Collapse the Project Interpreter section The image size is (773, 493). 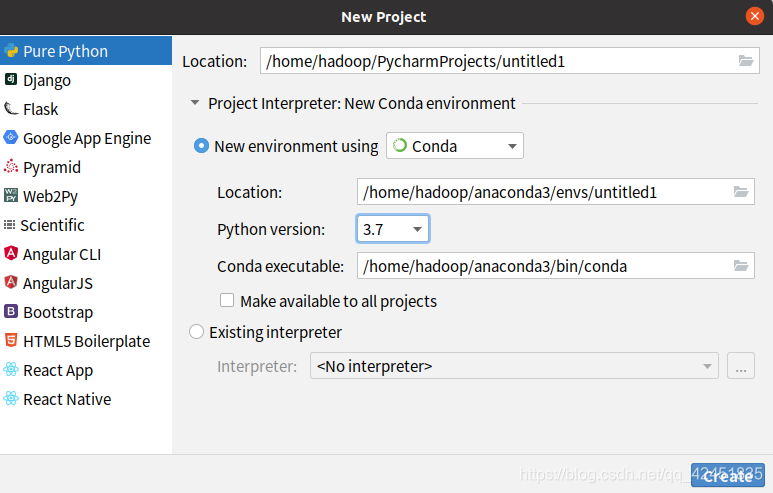(x=195, y=103)
